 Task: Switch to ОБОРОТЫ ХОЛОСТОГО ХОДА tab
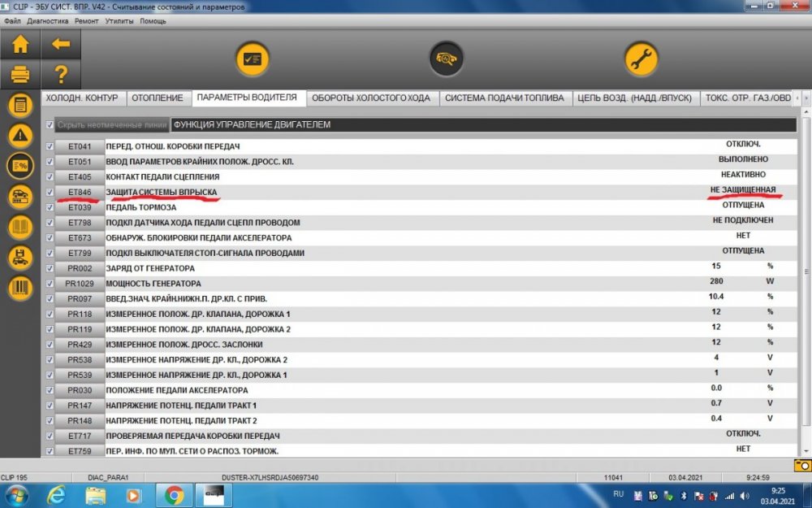coord(371,98)
